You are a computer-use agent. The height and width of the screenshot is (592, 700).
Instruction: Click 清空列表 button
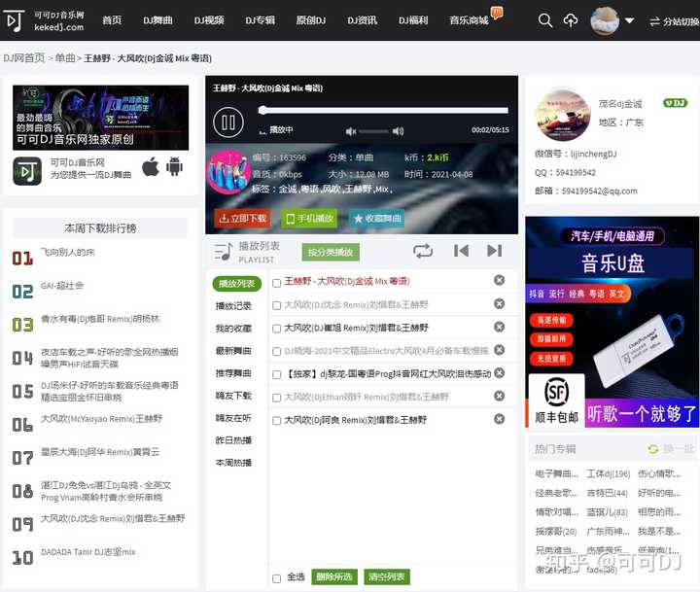tap(387, 576)
